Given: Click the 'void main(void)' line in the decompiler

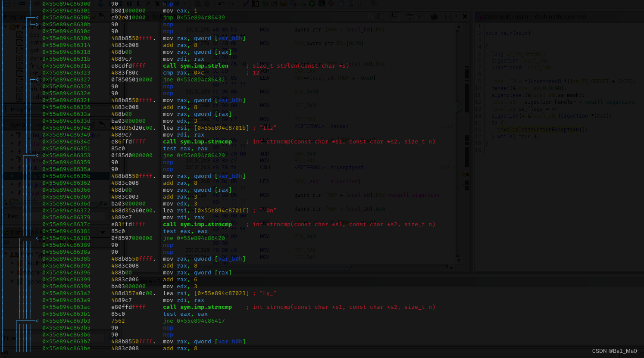Looking at the screenshot, I should pyautogui.click(x=508, y=33).
